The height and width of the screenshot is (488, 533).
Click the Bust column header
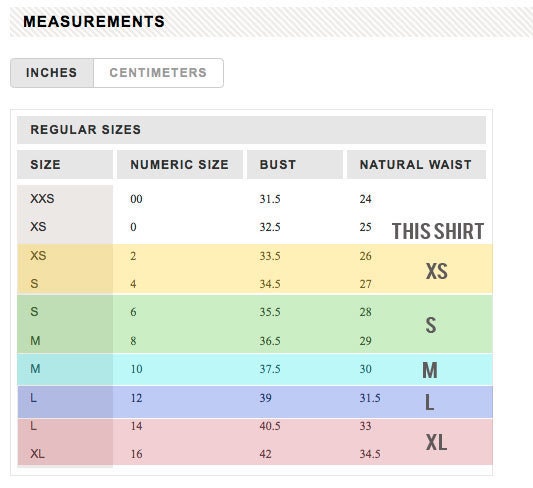pos(295,164)
